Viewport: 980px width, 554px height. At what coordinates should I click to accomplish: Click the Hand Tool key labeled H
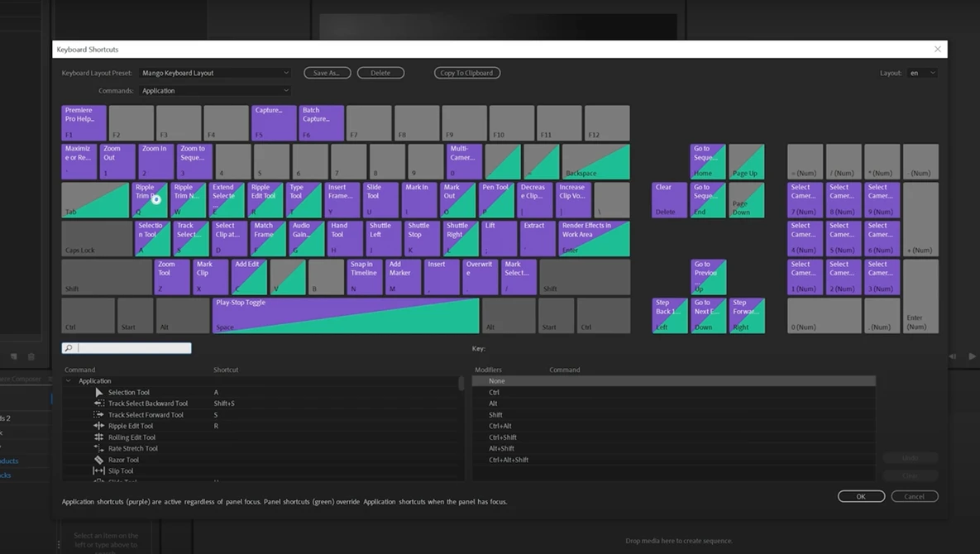tap(345, 239)
